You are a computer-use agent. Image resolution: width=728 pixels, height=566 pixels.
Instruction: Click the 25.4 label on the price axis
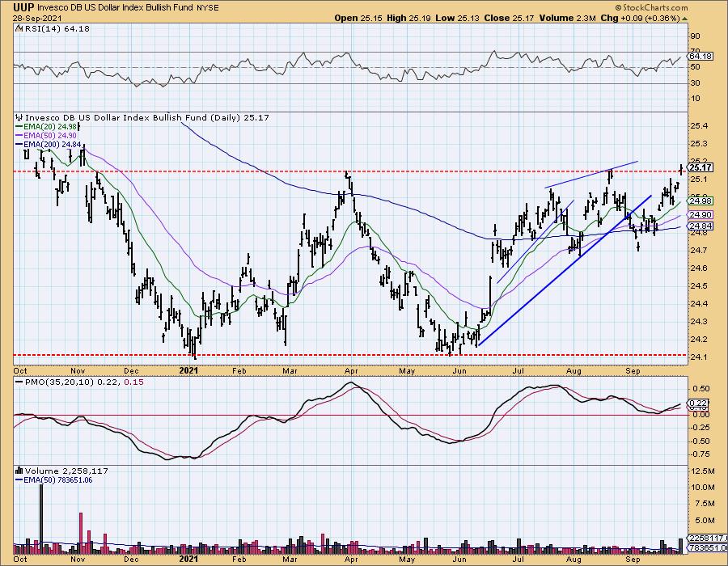tap(699, 125)
